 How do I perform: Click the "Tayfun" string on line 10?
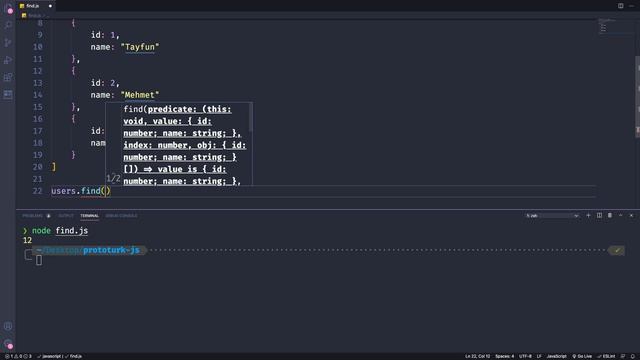pos(140,47)
